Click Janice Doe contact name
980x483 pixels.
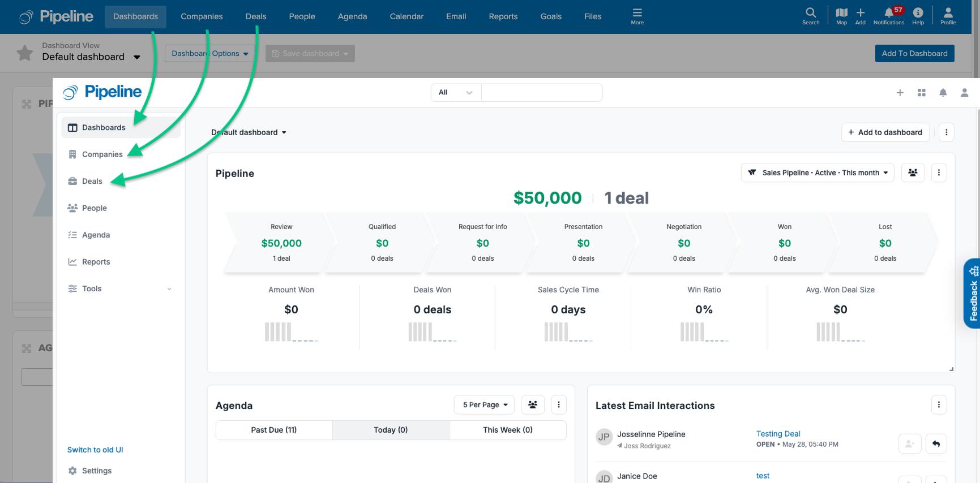point(637,476)
